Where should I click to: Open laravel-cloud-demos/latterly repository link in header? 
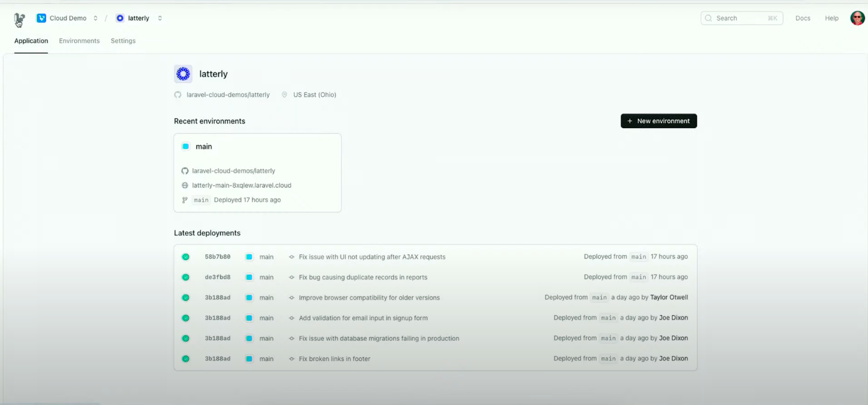click(228, 95)
